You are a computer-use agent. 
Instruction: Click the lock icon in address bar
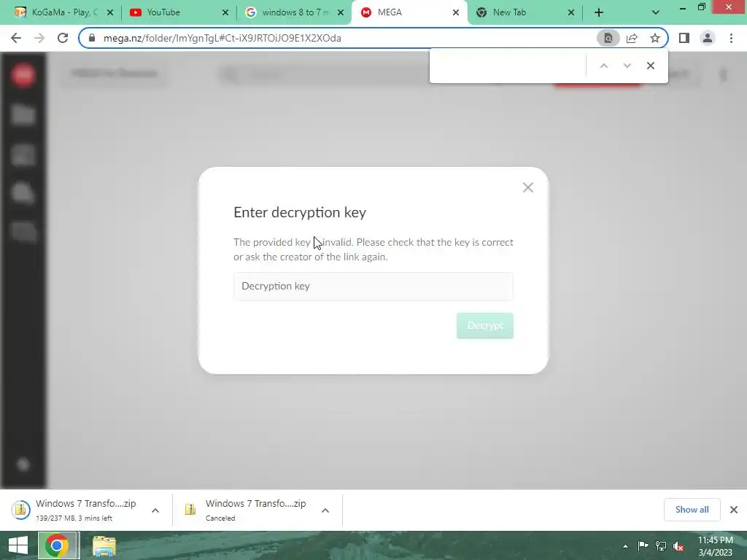point(92,38)
